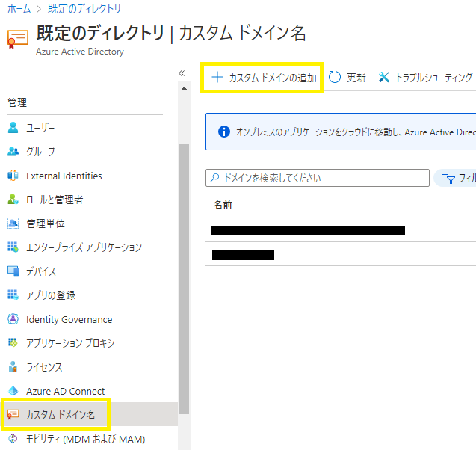Click the エンタープライズ アプリケーション grid icon
The image size is (476, 450).
pos(13,247)
